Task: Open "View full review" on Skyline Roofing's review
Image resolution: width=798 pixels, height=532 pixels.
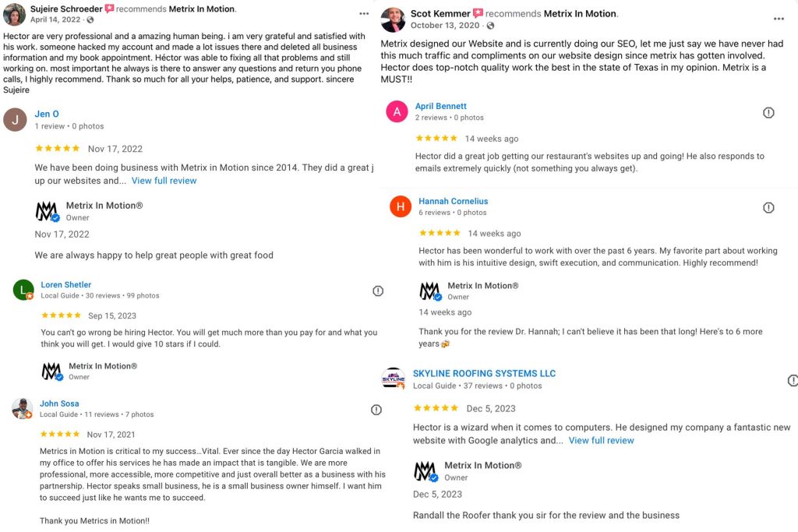Action: [x=601, y=441]
